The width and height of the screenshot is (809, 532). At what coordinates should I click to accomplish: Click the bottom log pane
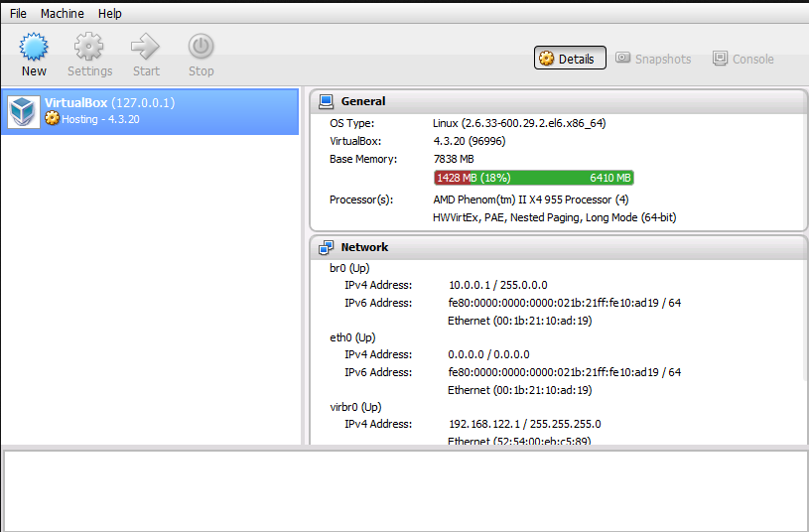(x=406, y=490)
